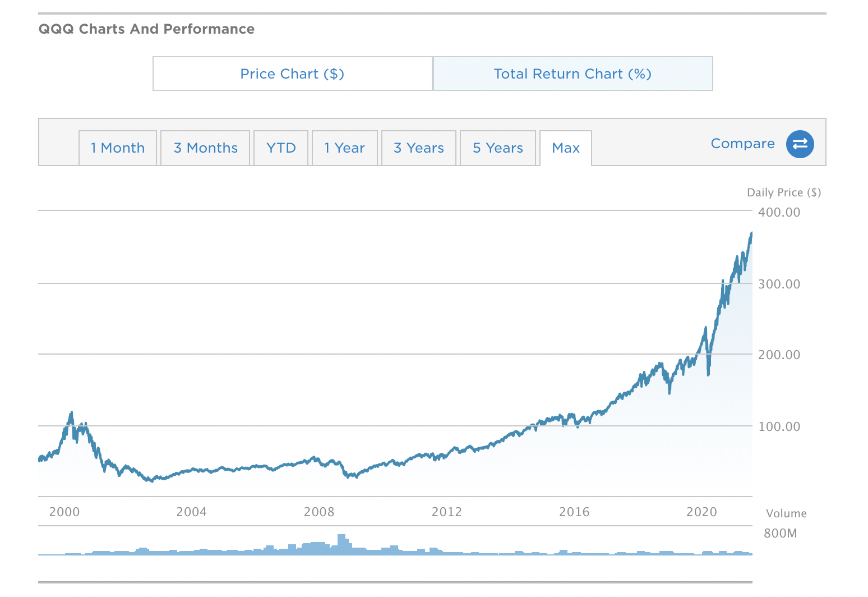868x597 pixels.
Task: Click the 2000 dot-com peak on price line
Action: (71, 414)
